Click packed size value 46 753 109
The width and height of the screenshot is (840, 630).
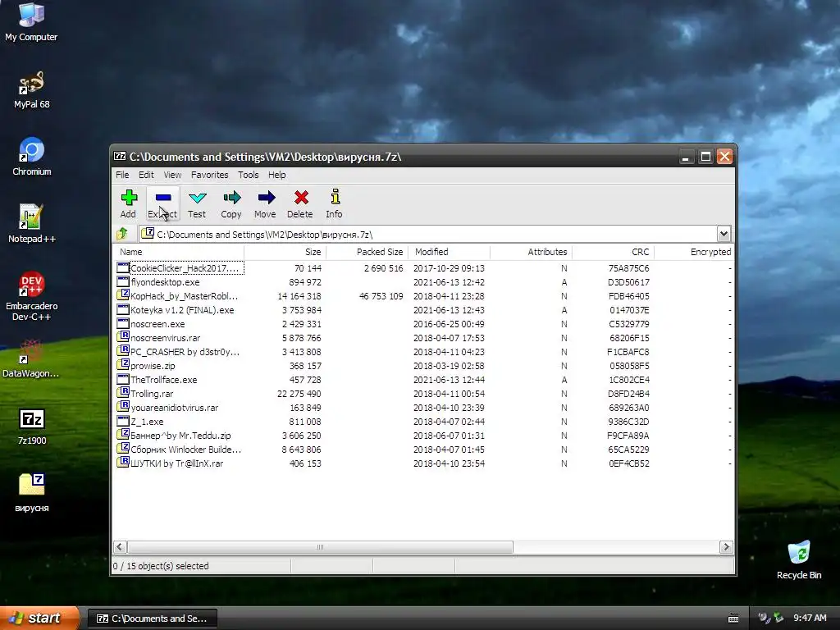coord(381,296)
